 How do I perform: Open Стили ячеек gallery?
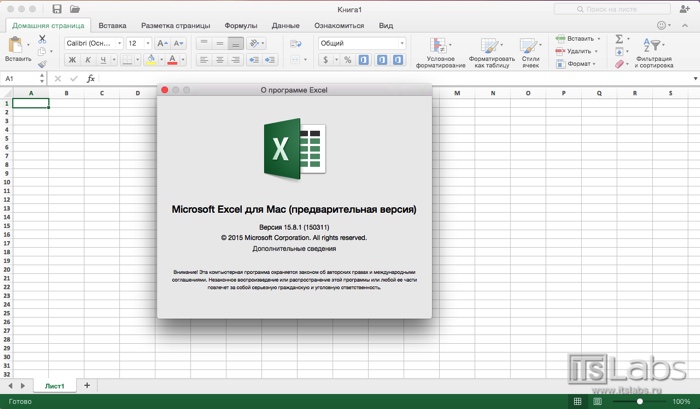tap(530, 52)
